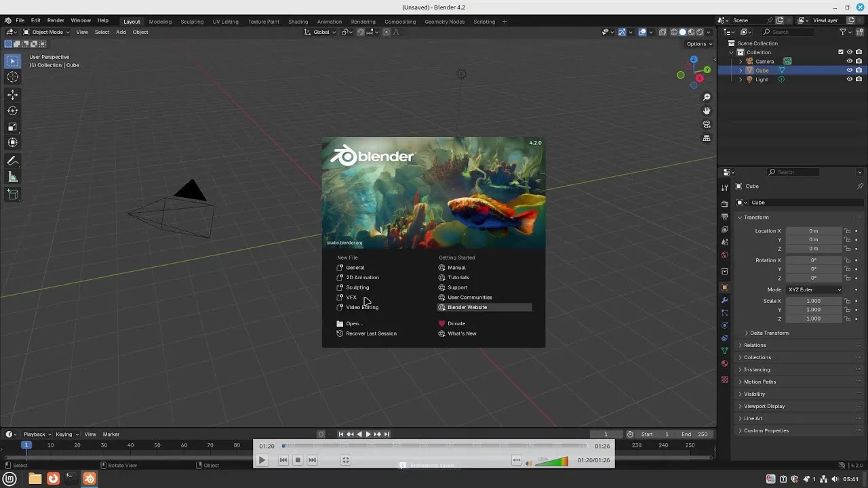Open the viewport Options dropdown
The image size is (868, 488).
[699, 44]
